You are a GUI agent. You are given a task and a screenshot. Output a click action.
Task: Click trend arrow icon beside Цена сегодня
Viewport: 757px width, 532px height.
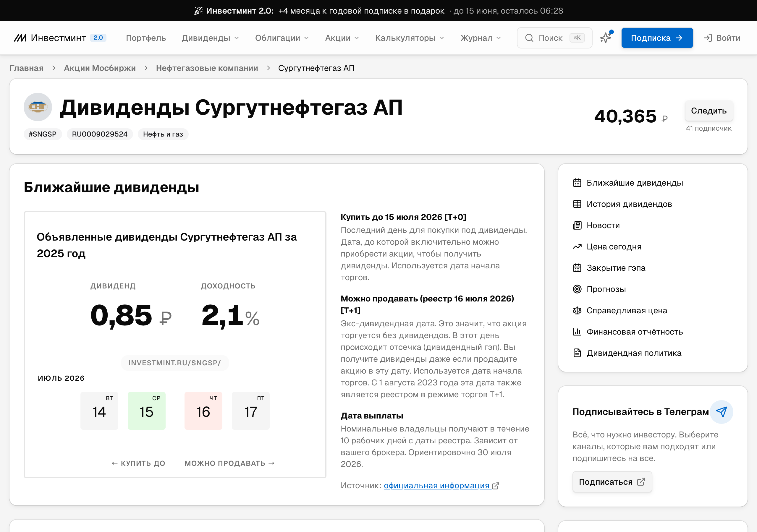(x=577, y=246)
